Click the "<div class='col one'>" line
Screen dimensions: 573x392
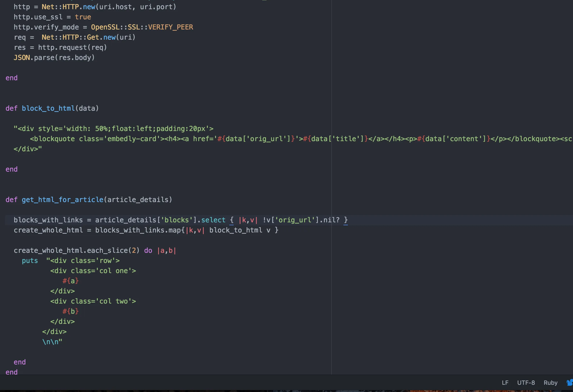93,271
